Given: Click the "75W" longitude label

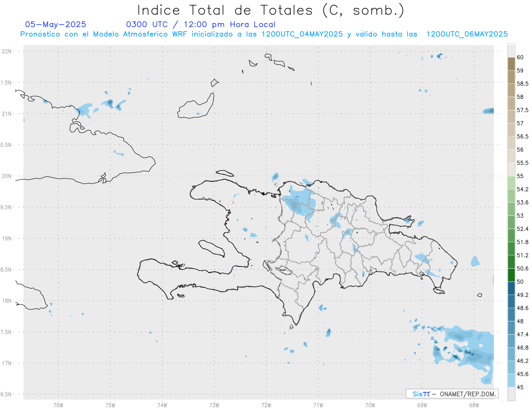Looking at the screenshot, I should tap(110, 405).
